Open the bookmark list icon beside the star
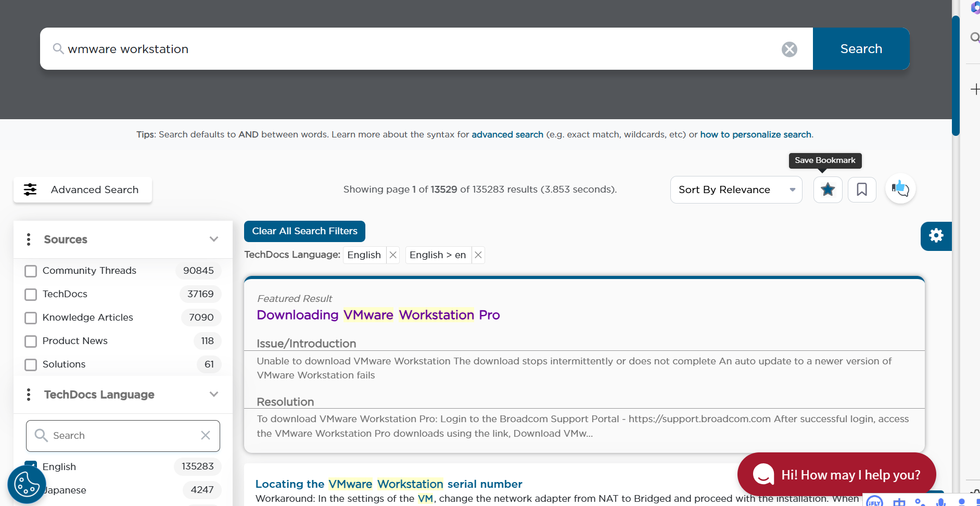Image resolution: width=980 pixels, height=506 pixels. 862,189
